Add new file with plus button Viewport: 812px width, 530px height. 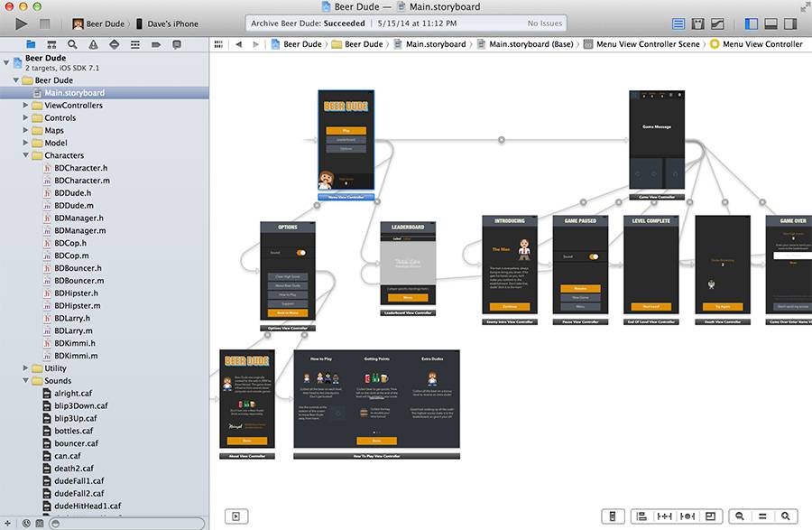7,524
